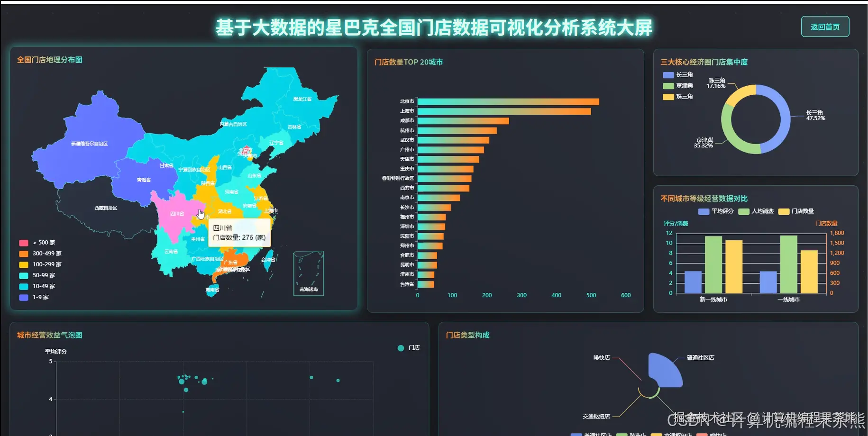This screenshot has width=868, height=436.
Task: Click the 南海诸岛 inset box
Action: pyautogui.click(x=309, y=273)
